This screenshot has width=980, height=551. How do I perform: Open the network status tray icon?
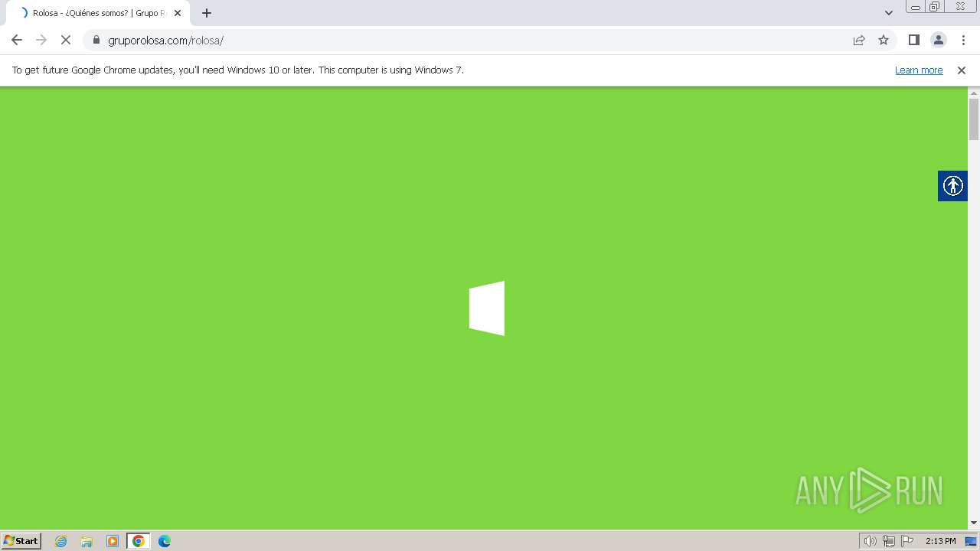889,541
